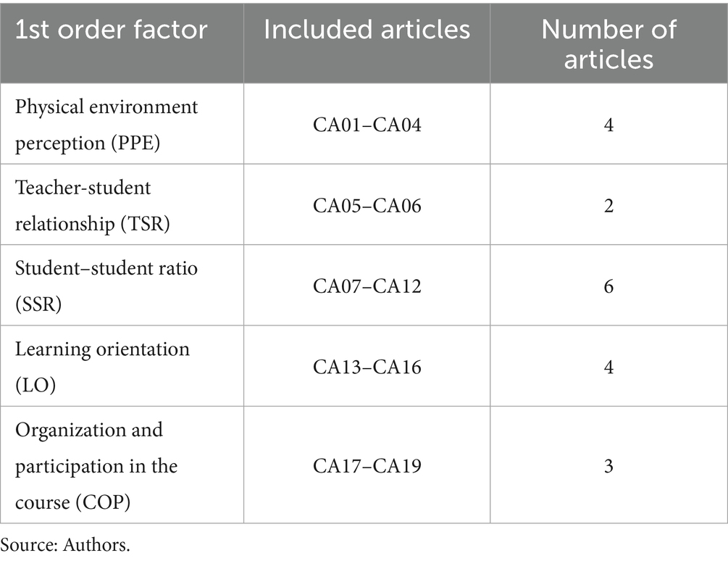Click the Learning orientation (LO) cell
The width and height of the screenshot is (728, 561).
click(x=102, y=366)
